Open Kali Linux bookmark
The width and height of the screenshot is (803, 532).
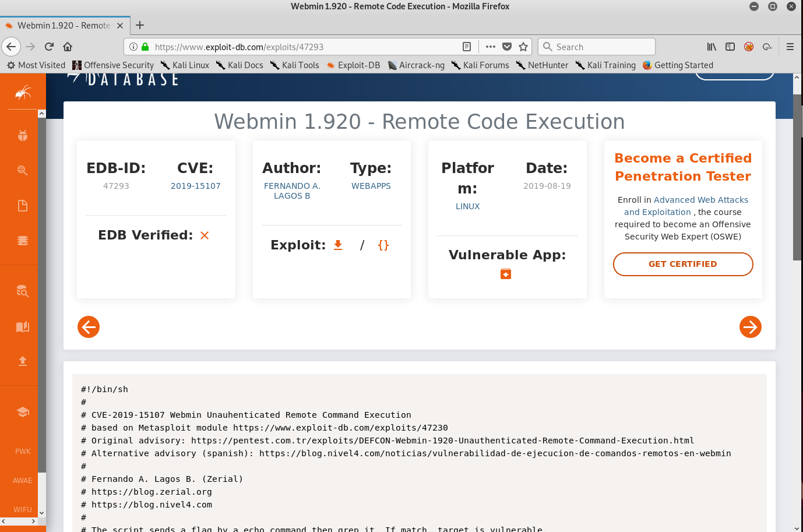click(185, 65)
